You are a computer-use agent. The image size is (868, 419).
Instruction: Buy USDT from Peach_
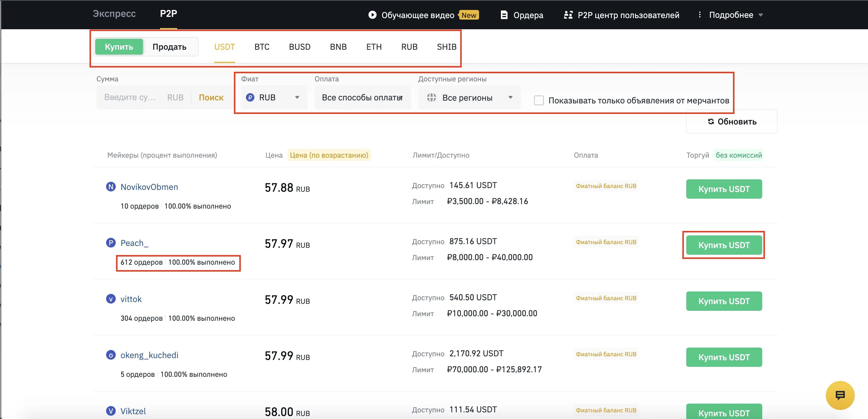point(724,245)
